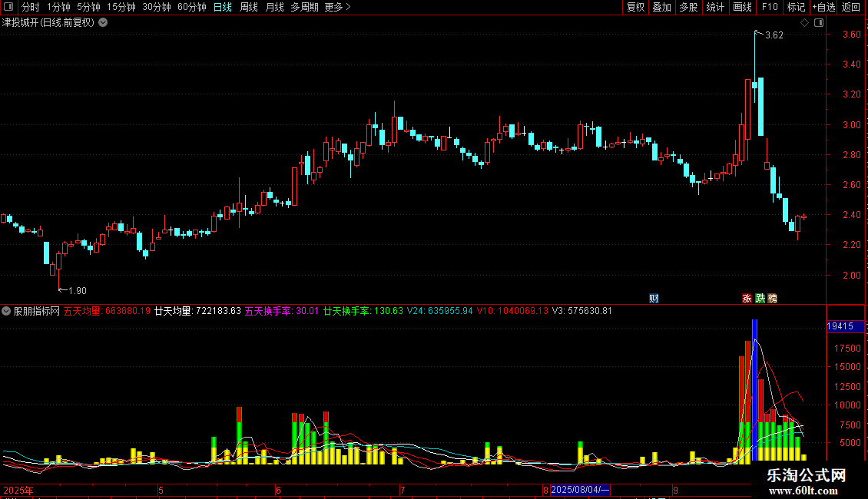Click month 9 on the time axis
This screenshot has width=868, height=499.
click(675, 490)
